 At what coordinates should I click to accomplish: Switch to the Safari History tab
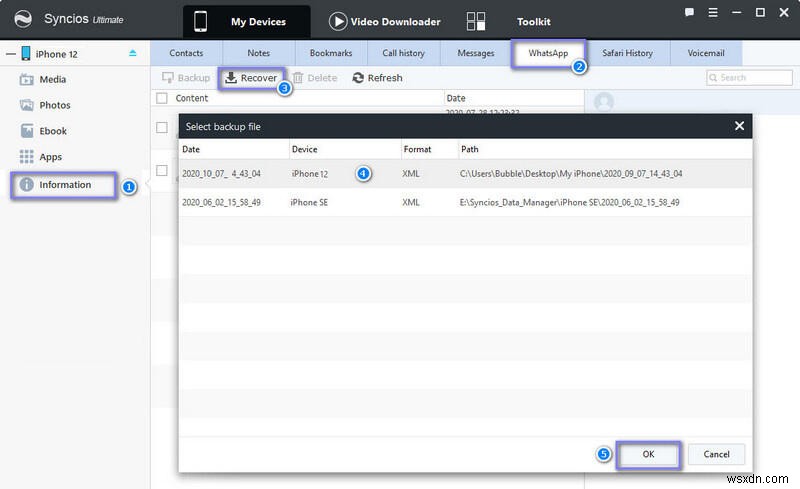pos(628,53)
